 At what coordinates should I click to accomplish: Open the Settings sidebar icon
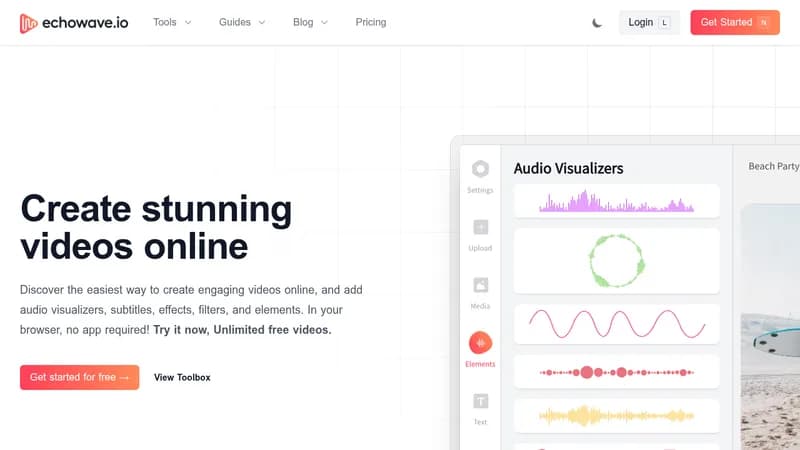(x=480, y=177)
